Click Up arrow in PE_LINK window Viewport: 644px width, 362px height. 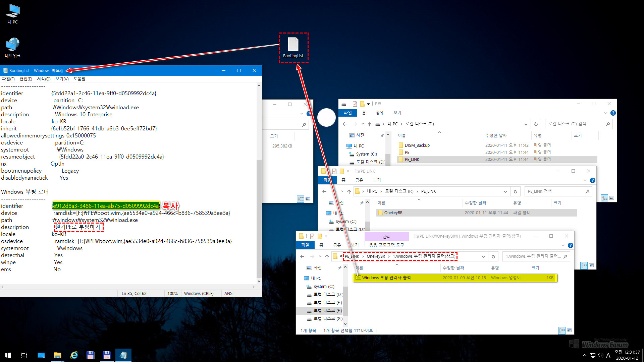pos(349,191)
